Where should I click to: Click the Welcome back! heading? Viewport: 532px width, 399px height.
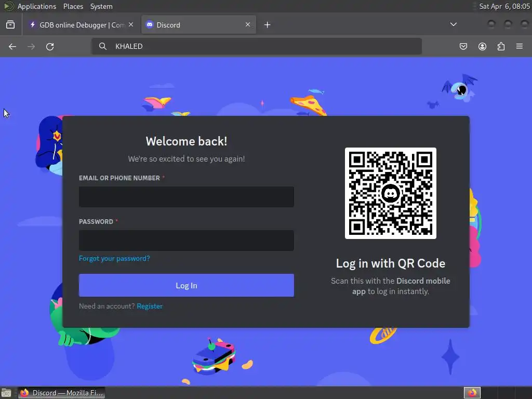coord(187,141)
